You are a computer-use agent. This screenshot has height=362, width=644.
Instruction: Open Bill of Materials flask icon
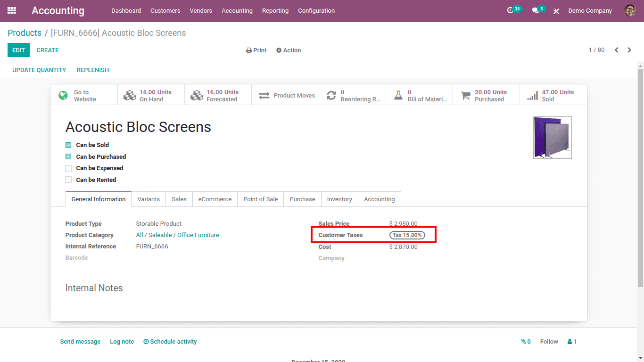tap(398, 96)
